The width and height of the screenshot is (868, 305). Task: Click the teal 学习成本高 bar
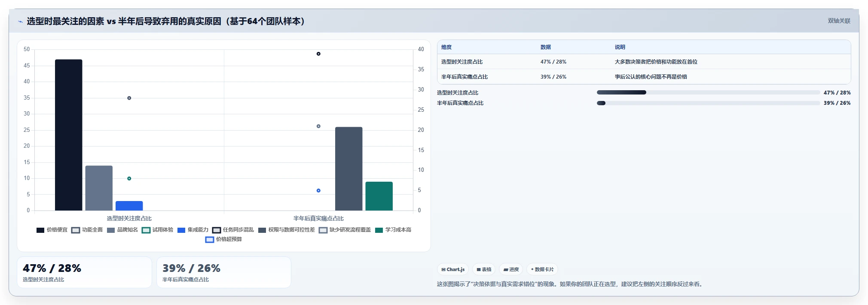point(379,196)
